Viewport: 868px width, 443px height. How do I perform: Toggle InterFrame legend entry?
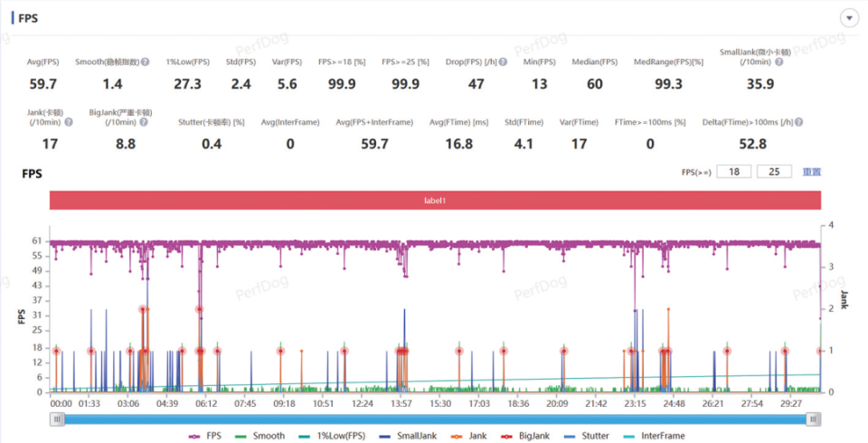pyautogui.click(x=654, y=436)
